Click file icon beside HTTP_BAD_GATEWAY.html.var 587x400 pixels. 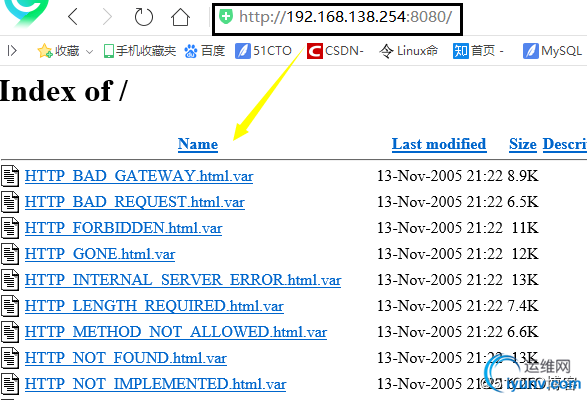coord(10,176)
